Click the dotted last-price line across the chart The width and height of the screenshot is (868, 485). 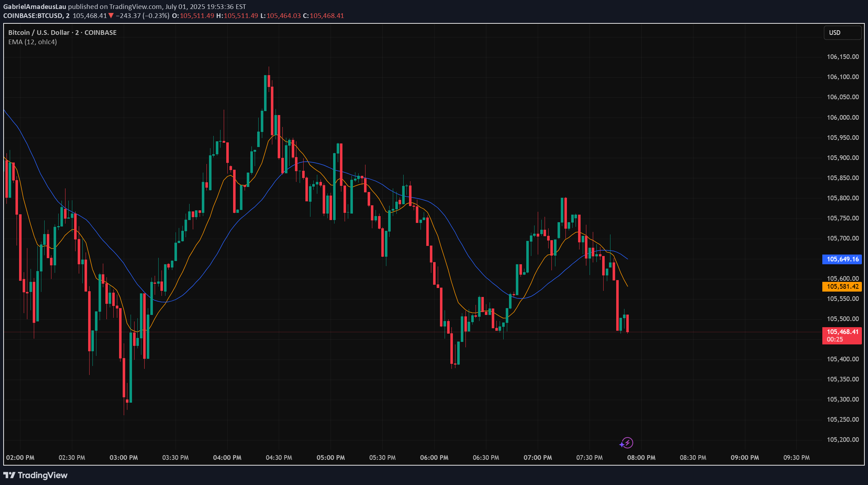pos(360,333)
